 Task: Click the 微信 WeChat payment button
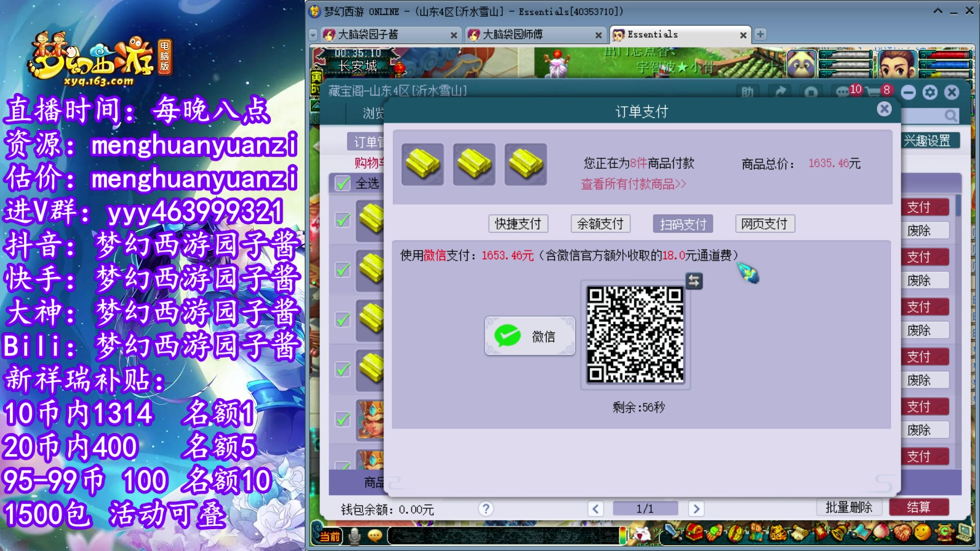[530, 336]
